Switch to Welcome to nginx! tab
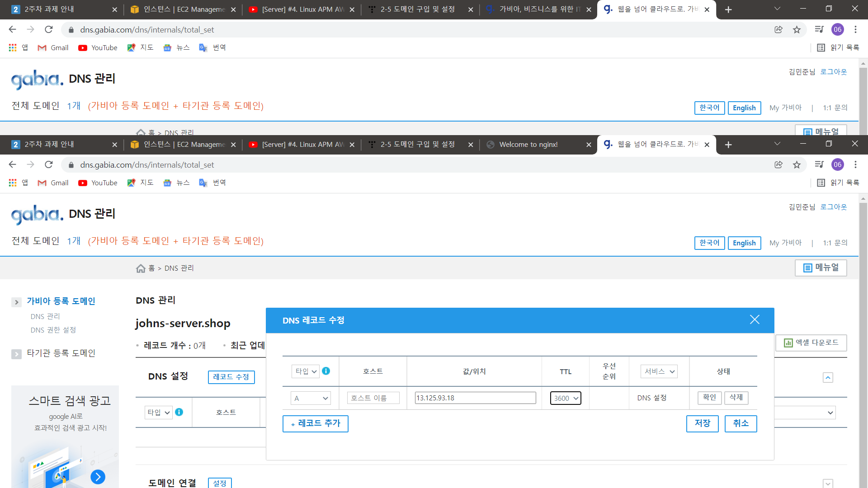Viewport: 868px width, 488px height. tap(528, 145)
